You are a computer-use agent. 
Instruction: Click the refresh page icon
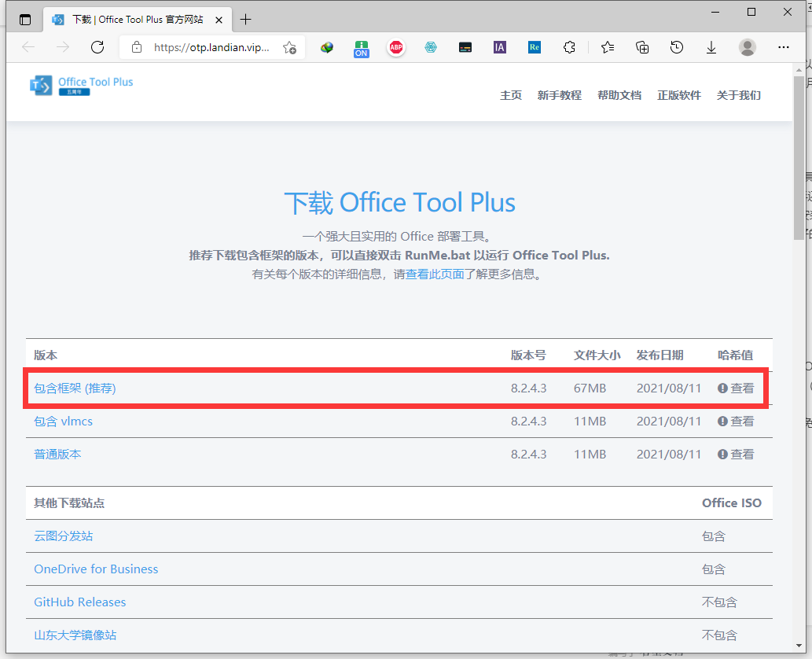tap(97, 47)
